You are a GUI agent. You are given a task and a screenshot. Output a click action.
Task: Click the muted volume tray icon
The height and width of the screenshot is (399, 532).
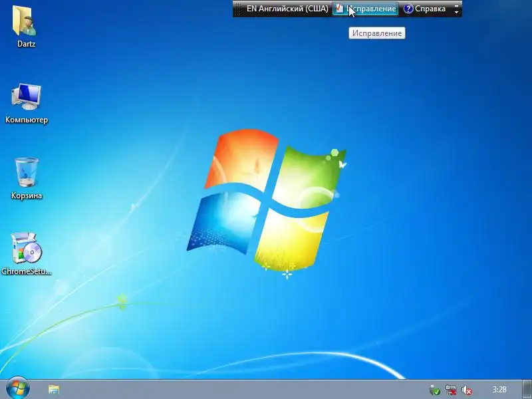click(467, 390)
